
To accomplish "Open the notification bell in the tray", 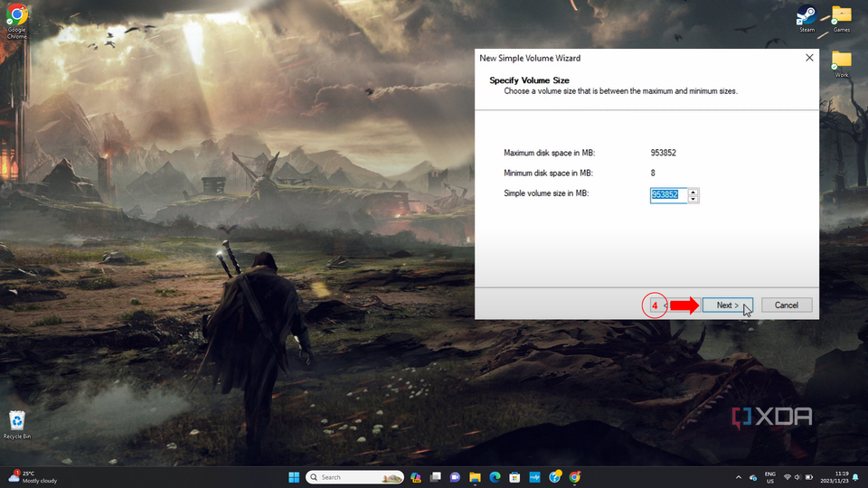I will (856, 477).
